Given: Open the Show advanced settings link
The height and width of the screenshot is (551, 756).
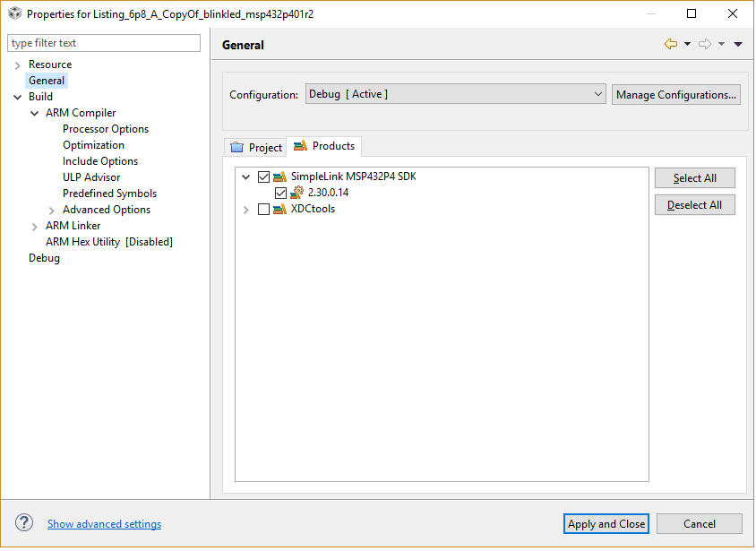Looking at the screenshot, I should pyautogui.click(x=104, y=524).
